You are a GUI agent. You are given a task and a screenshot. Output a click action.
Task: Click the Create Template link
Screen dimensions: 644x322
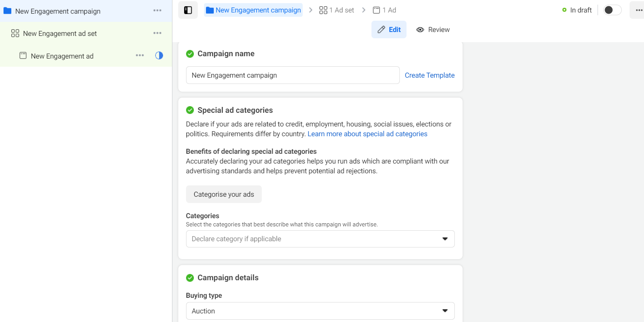pos(429,75)
